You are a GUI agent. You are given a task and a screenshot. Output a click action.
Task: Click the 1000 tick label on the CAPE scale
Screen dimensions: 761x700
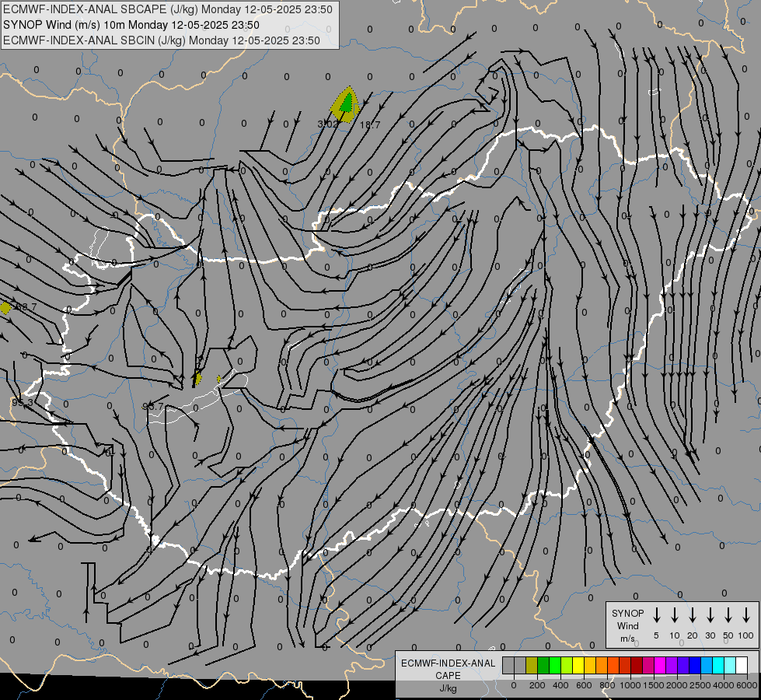click(x=630, y=685)
